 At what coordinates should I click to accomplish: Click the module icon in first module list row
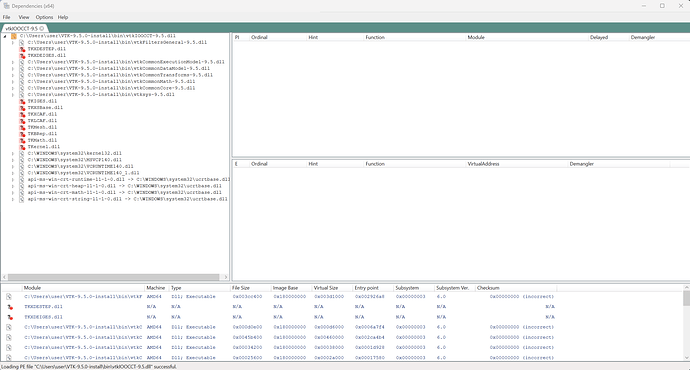pos(9,297)
